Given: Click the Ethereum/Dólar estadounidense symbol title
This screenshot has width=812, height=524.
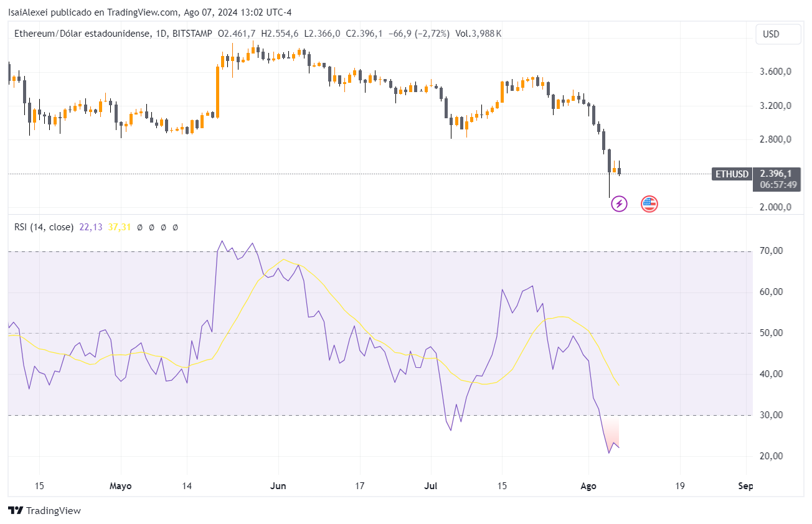Looking at the screenshot, I should 82,34.
